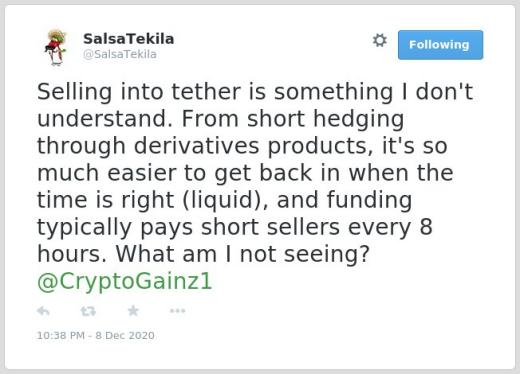Open the 10:38 PM - 8 Dec 2020 timestamp
This screenshot has height=374, width=520.
click(96, 335)
